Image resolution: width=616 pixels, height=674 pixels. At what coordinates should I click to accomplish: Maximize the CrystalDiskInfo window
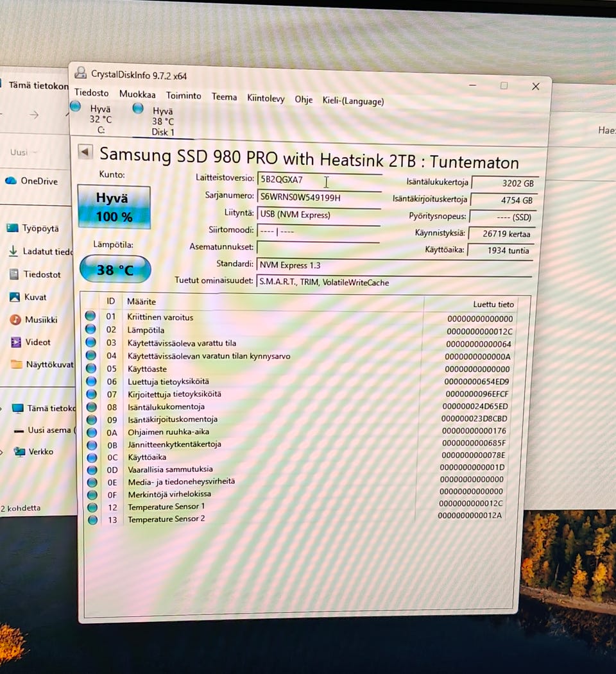pos(504,85)
